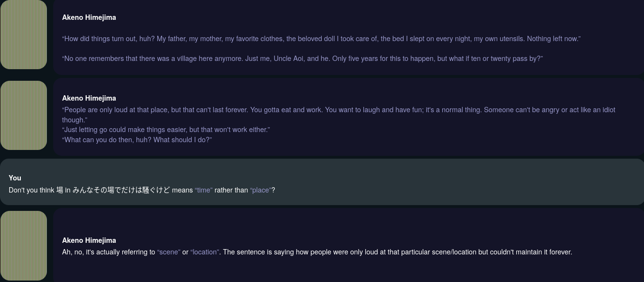Screen dimensions: 644x282
Task: Click the "You" sender name
Action: click(15, 178)
